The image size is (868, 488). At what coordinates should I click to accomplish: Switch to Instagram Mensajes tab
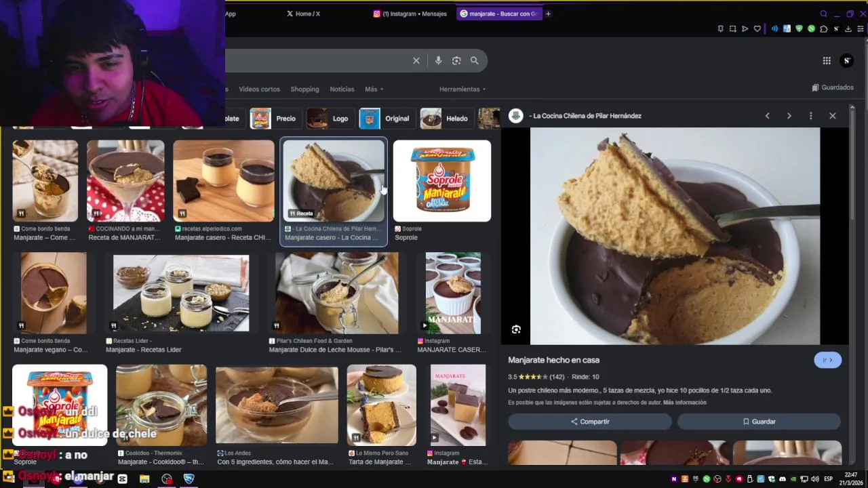click(x=410, y=14)
